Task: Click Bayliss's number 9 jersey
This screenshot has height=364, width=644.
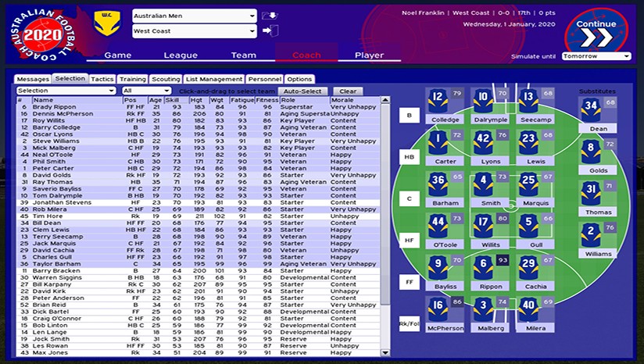Action: coord(438,268)
